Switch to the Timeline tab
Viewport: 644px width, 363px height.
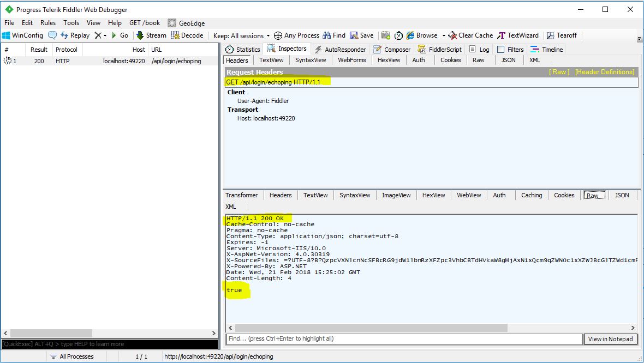point(546,49)
